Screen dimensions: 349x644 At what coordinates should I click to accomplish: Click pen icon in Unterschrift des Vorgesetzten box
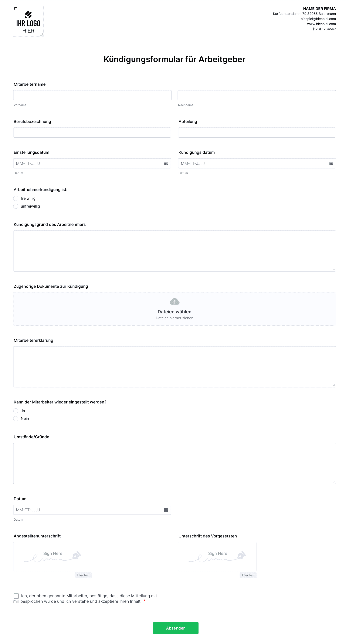pos(242,555)
